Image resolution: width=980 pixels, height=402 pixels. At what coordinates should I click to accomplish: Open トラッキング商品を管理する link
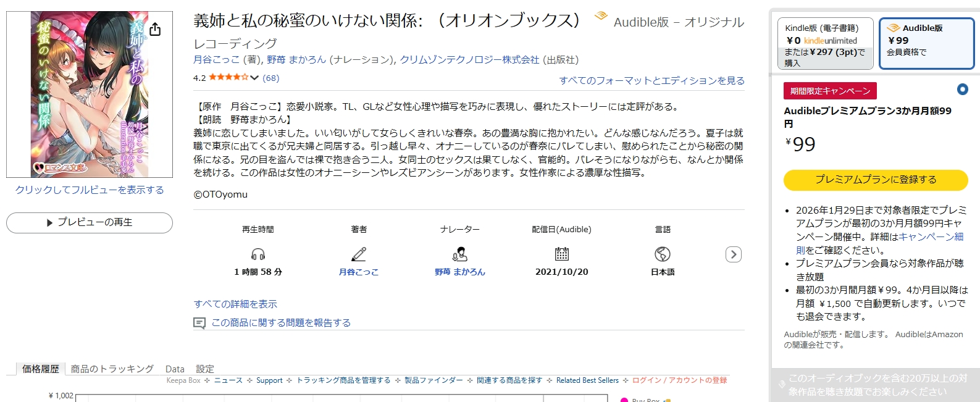tap(343, 380)
